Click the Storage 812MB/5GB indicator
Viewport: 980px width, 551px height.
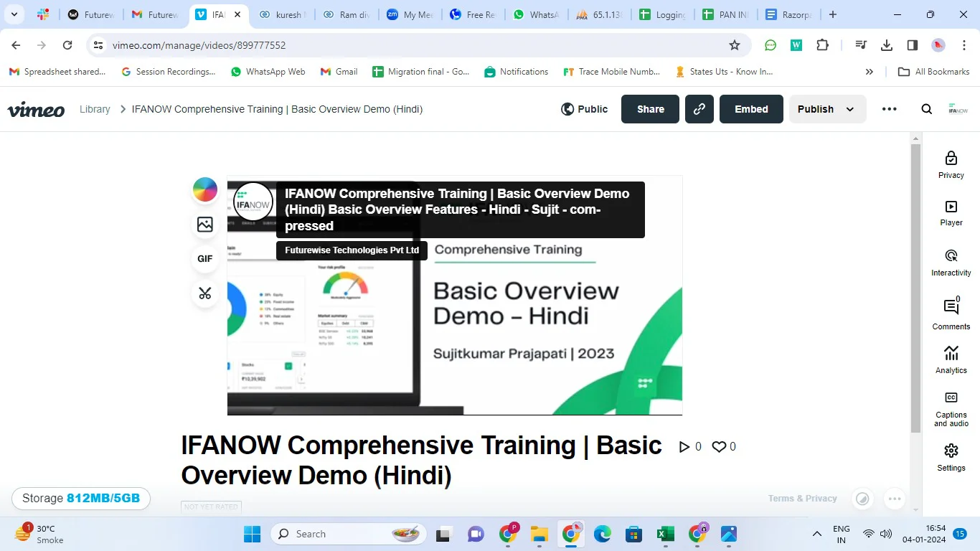(x=81, y=499)
